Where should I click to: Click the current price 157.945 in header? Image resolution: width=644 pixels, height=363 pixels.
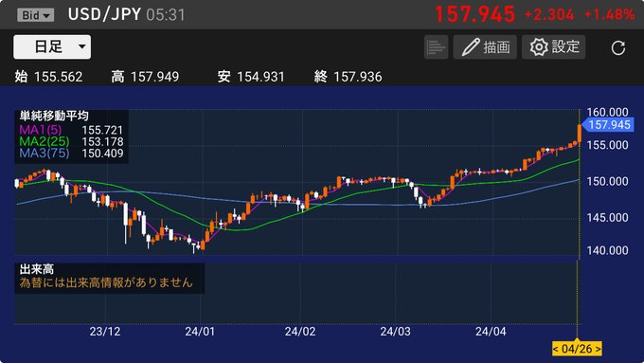[474, 14]
